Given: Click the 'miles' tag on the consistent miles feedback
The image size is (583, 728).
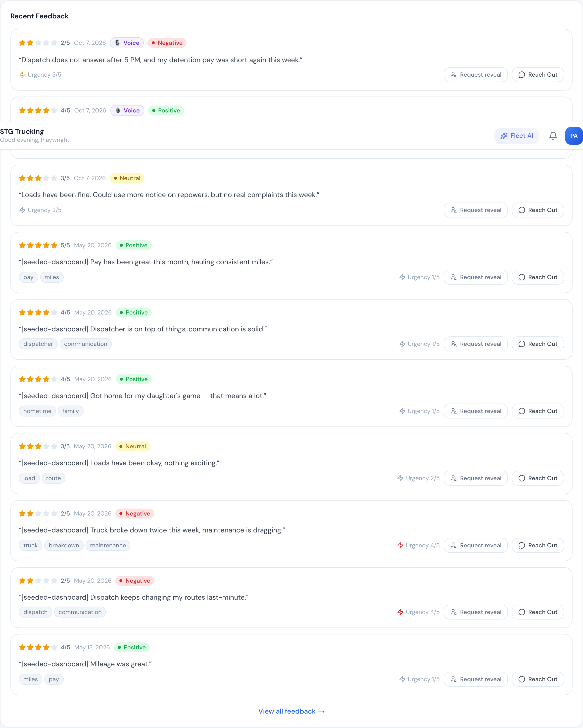Looking at the screenshot, I should point(52,277).
